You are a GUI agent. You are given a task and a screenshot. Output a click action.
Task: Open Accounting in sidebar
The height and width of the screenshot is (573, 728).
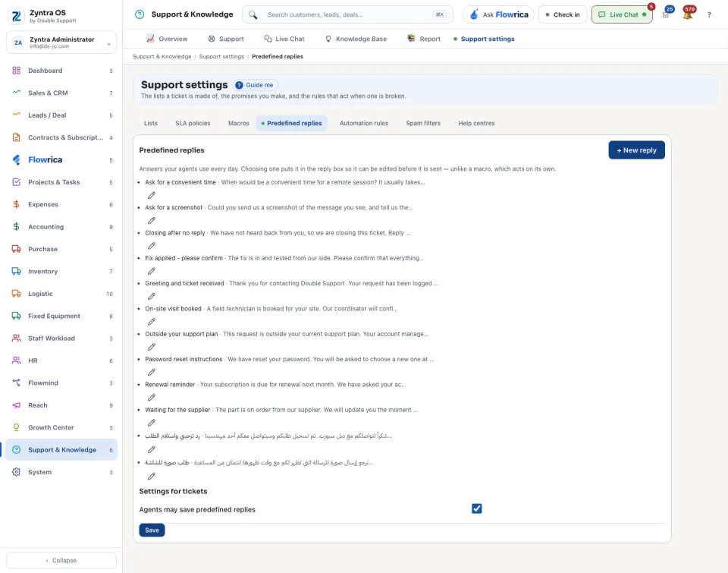click(61, 227)
